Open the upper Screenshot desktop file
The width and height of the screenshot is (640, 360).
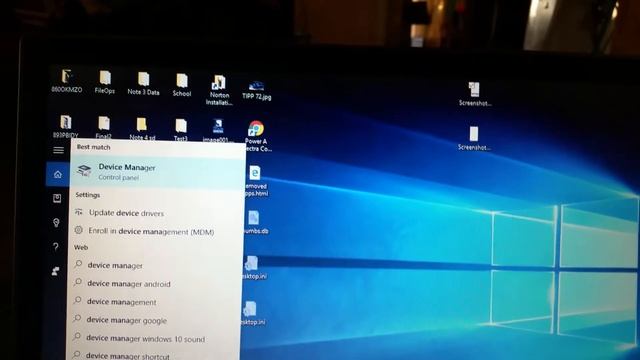click(x=474, y=94)
